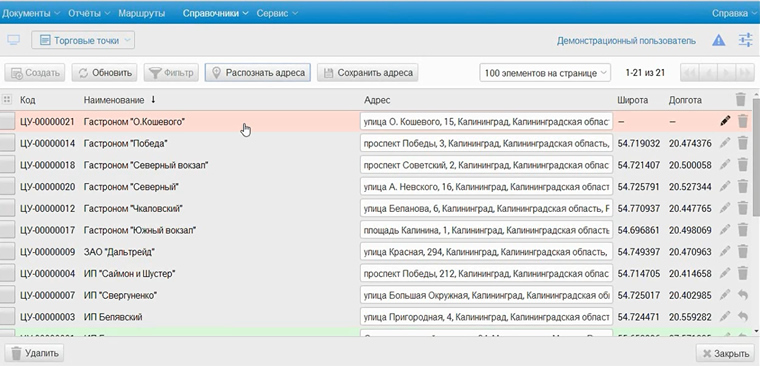This screenshot has height=366, width=760.
Task: Click the grid select-all icon in header
Action: 7,100
